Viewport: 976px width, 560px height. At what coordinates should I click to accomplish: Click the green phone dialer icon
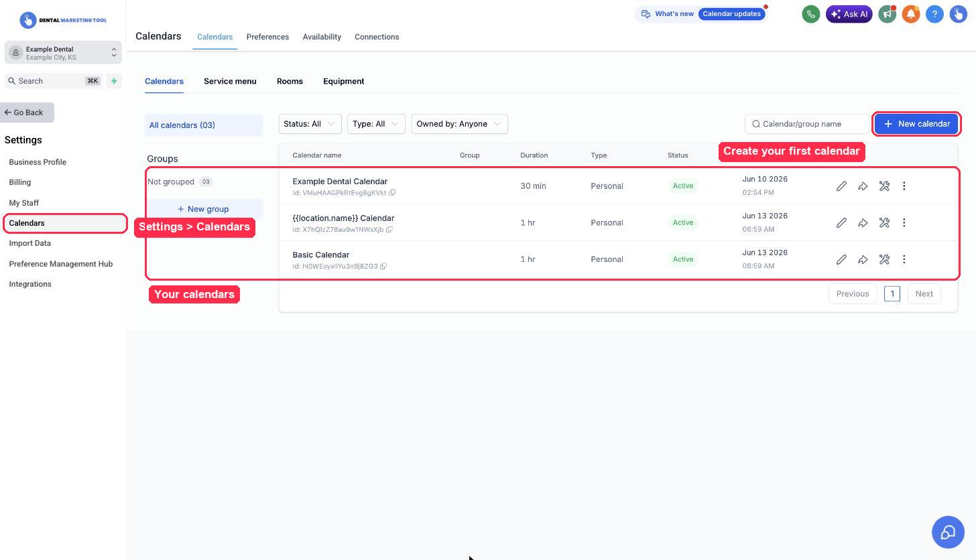(810, 14)
